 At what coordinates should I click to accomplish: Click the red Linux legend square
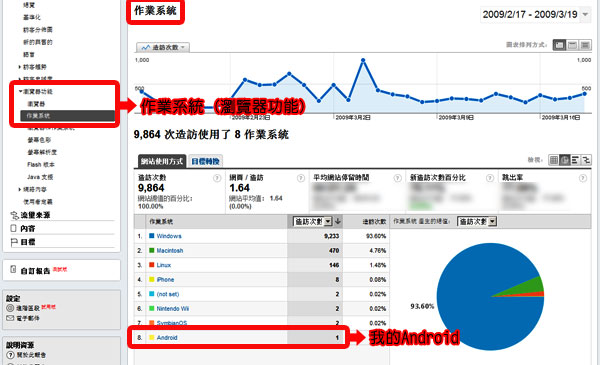pos(152,265)
